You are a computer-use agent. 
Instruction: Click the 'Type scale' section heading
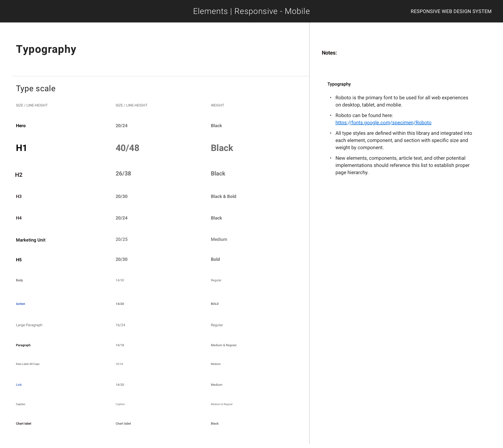(x=36, y=89)
